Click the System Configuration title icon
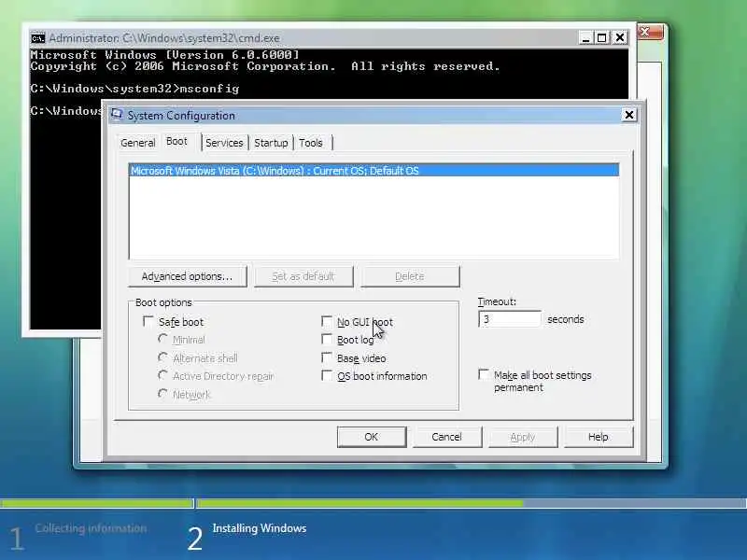This screenshot has height=560, width=747. coord(117,115)
